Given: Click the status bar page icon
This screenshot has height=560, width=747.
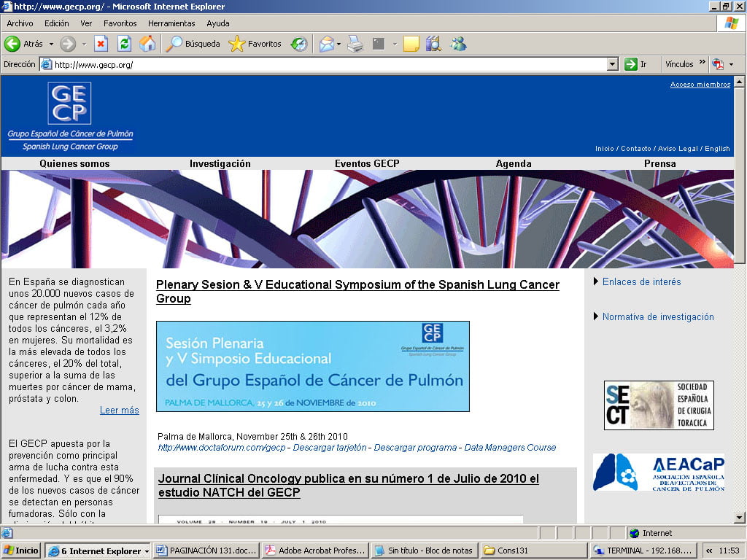Looking at the screenshot, I should tap(7, 533).
